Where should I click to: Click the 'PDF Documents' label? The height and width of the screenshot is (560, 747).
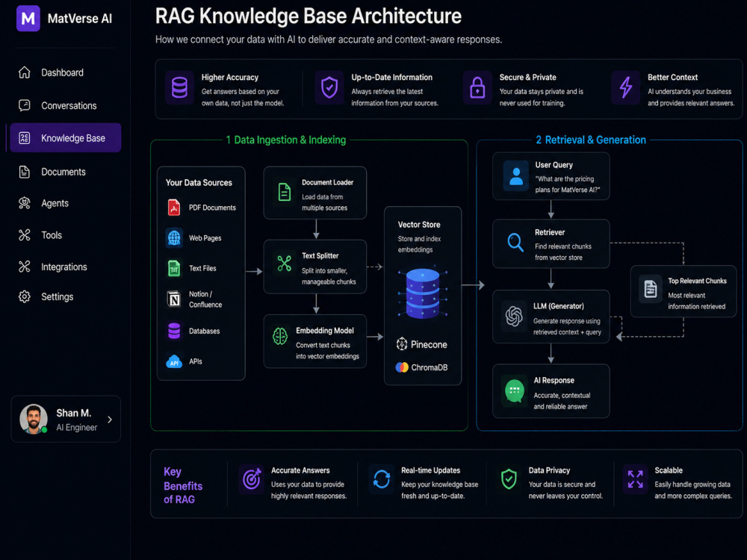pyautogui.click(x=212, y=208)
